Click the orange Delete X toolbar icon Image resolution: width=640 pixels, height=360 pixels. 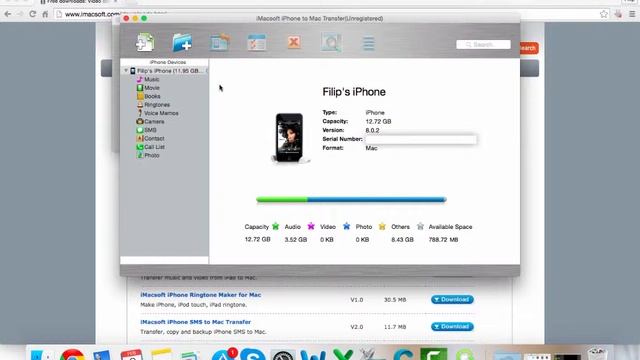(294, 42)
